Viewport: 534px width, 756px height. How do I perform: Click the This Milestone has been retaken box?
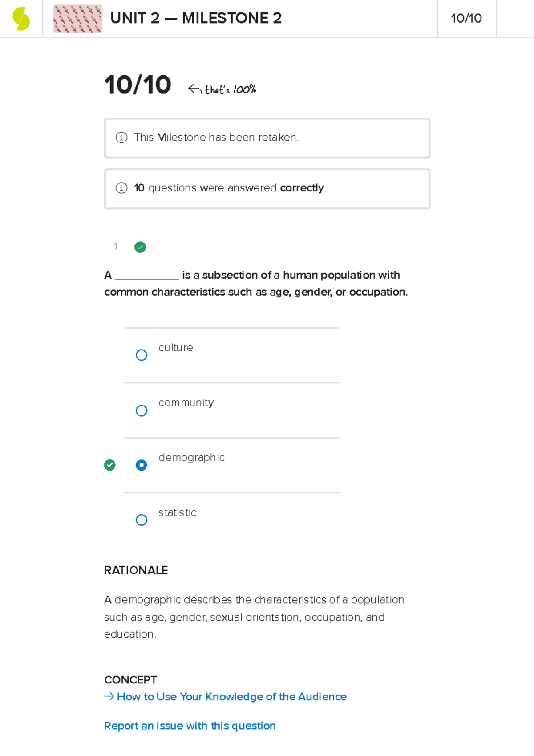tap(267, 138)
